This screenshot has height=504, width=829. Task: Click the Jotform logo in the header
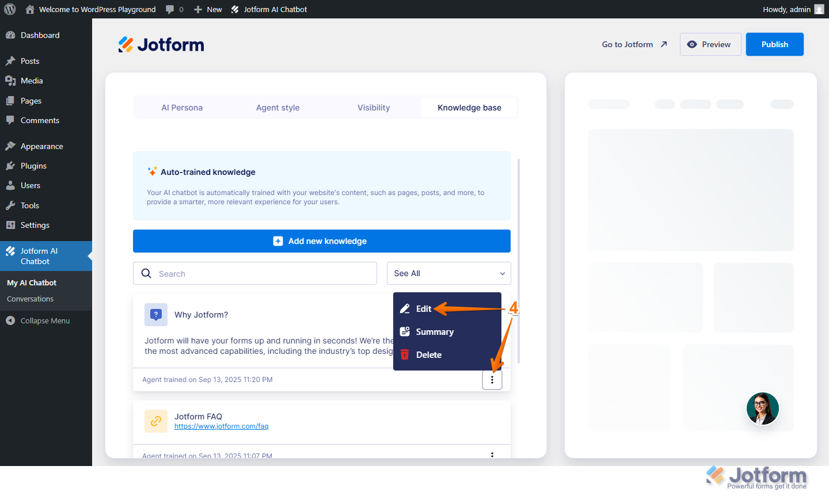tap(161, 44)
